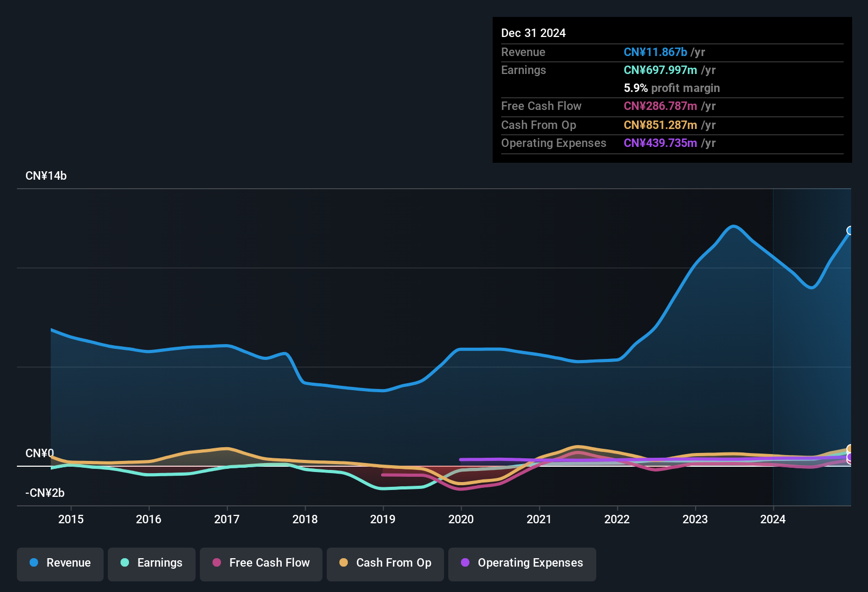
Task: Select the blue Revenue dot icon in legend
Action: click(33, 563)
